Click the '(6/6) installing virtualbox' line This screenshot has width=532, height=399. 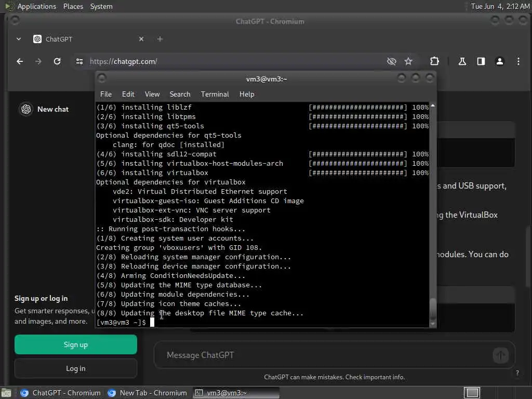click(152, 172)
